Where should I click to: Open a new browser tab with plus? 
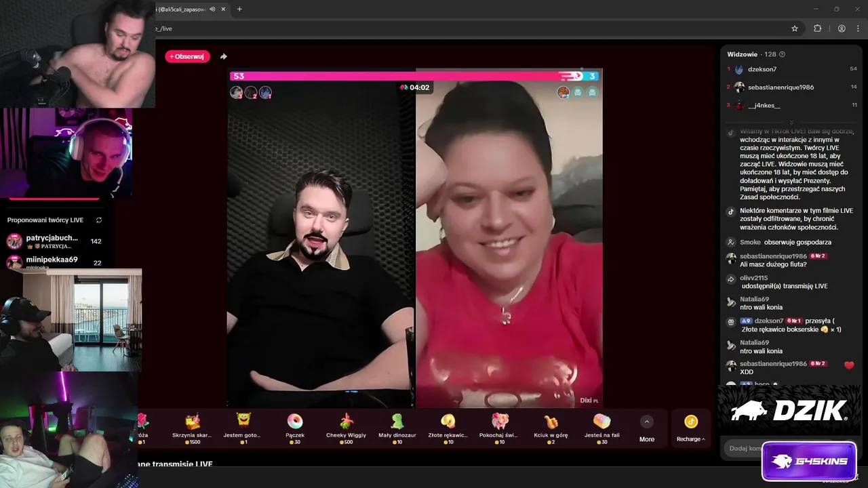click(239, 9)
